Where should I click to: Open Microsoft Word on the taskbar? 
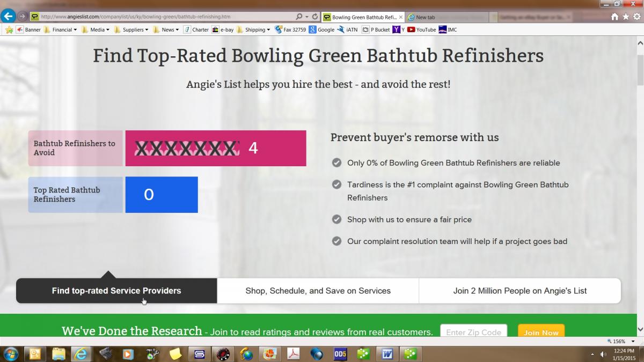tap(387, 354)
